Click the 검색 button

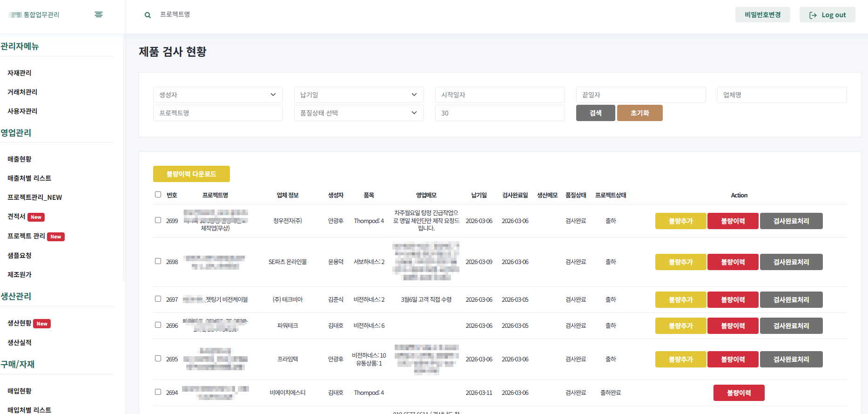[595, 113]
